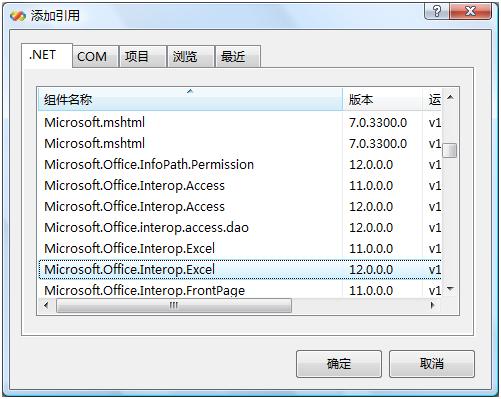Select Microsoft.Office.Interop.Excel version 11.0.0.0
This screenshot has width=501, height=399.
[x=240, y=249]
